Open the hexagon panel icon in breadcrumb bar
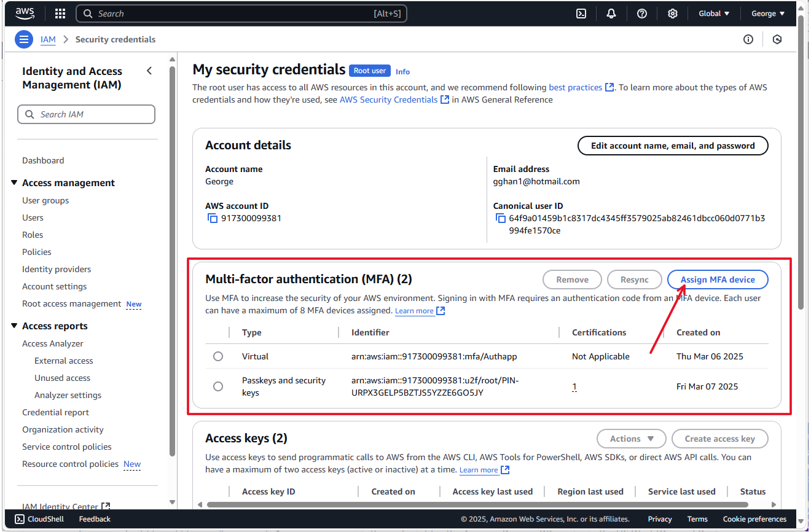 (777, 39)
